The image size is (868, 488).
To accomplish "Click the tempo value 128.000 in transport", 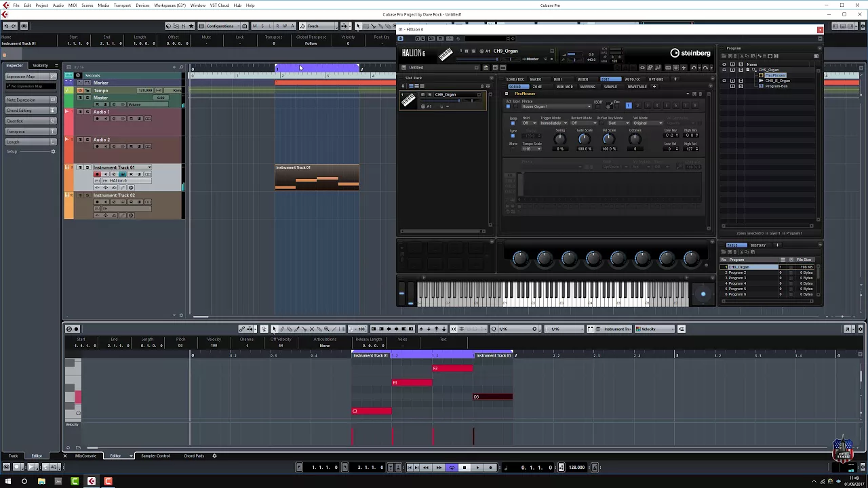I will [576, 467].
